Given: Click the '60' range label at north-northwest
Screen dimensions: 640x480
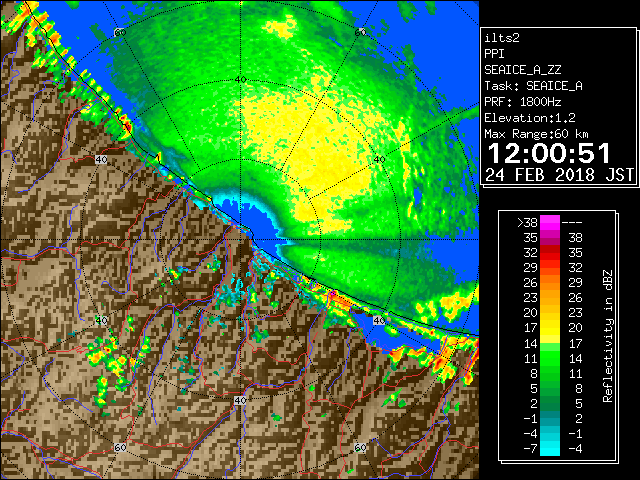Looking at the screenshot, I should click(120, 32).
